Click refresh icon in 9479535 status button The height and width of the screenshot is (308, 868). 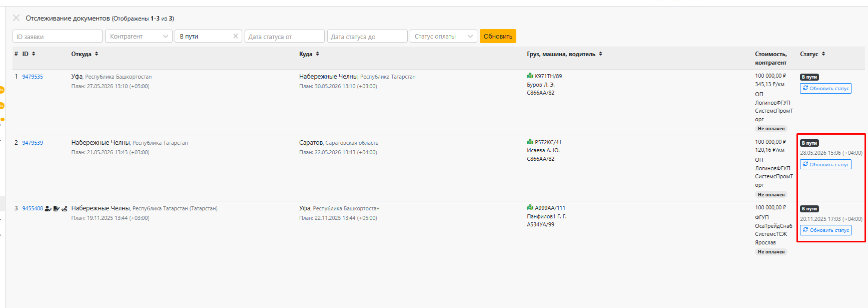click(805, 88)
